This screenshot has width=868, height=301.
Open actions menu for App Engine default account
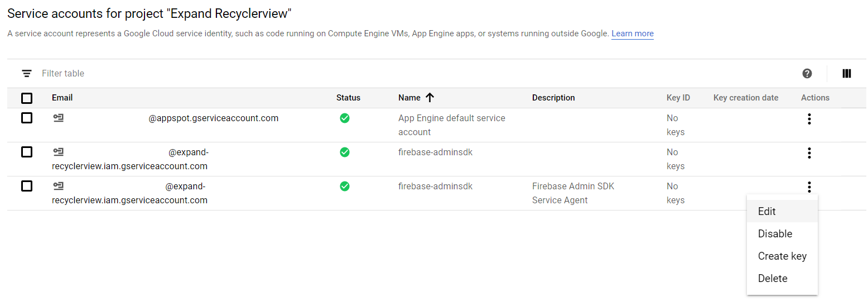click(809, 119)
